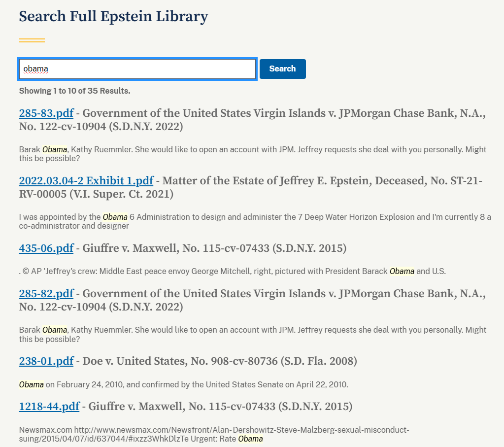Click 'Showing 1 to 10 of 35 Results.' text
The width and height of the screenshot is (504, 447).
(74, 91)
